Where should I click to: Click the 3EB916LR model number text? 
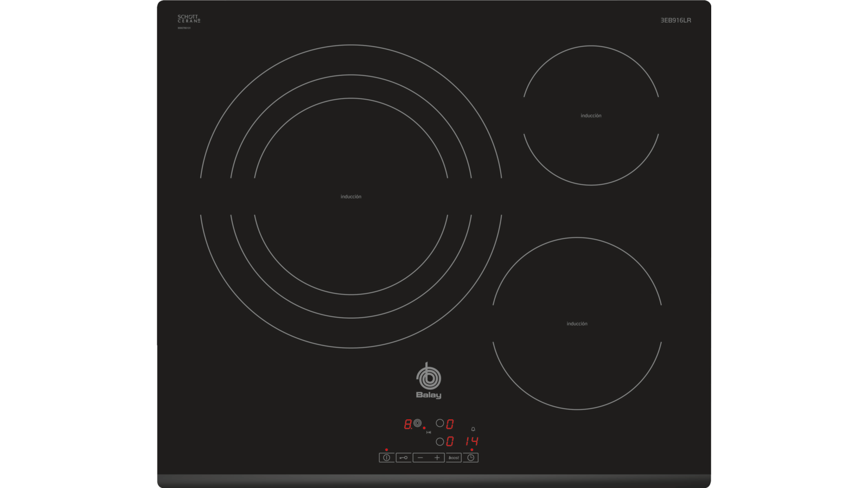coord(675,20)
